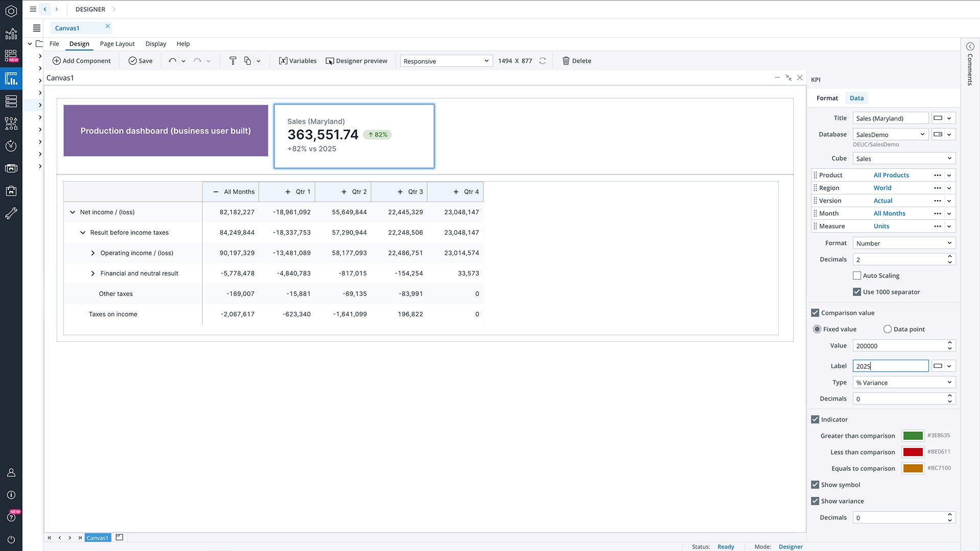Change the Greater than comparison color swatch

(x=913, y=435)
